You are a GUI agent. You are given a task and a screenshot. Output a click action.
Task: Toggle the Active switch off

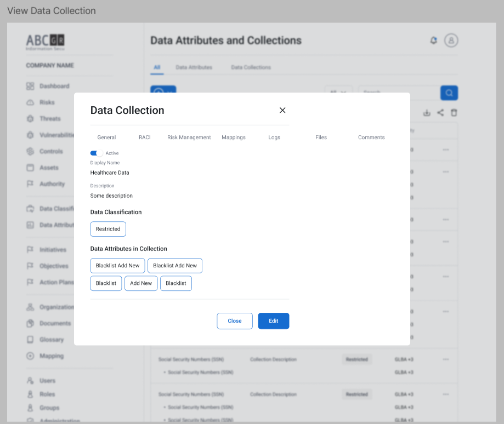pyautogui.click(x=97, y=153)
